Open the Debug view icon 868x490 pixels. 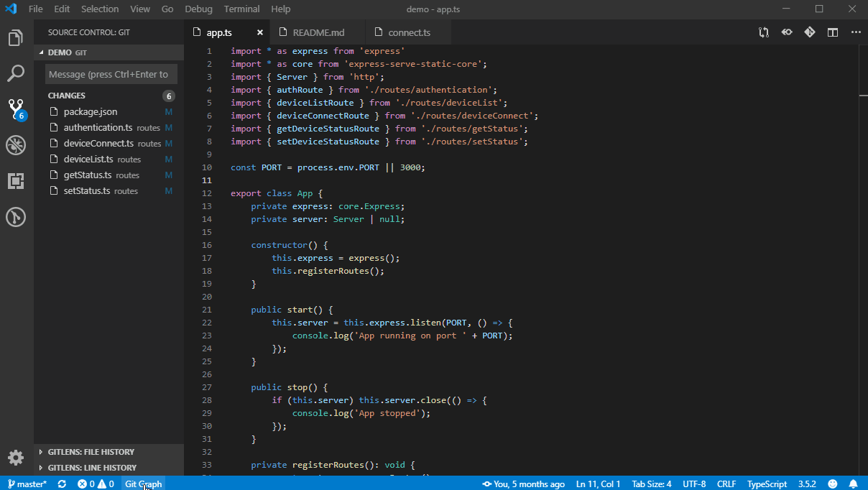pos(16,145)
